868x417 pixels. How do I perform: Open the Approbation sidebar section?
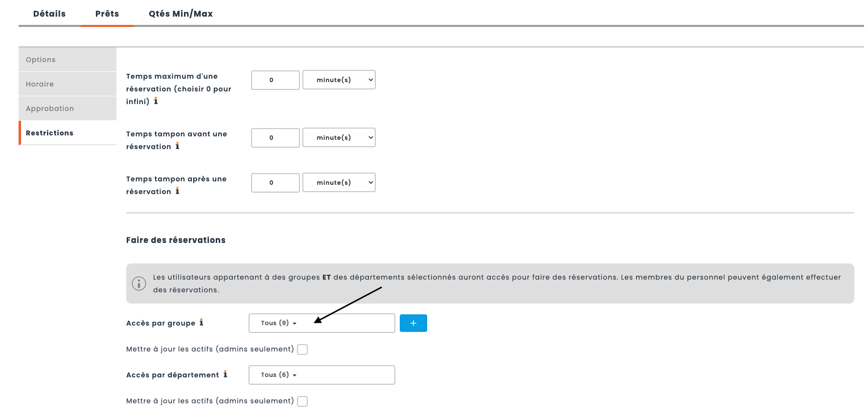(x=68, y=109)
